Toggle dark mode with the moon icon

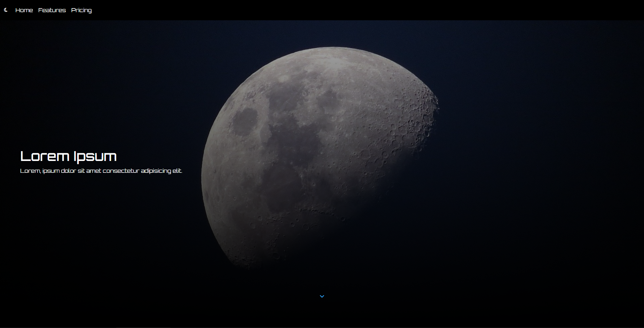6,10
